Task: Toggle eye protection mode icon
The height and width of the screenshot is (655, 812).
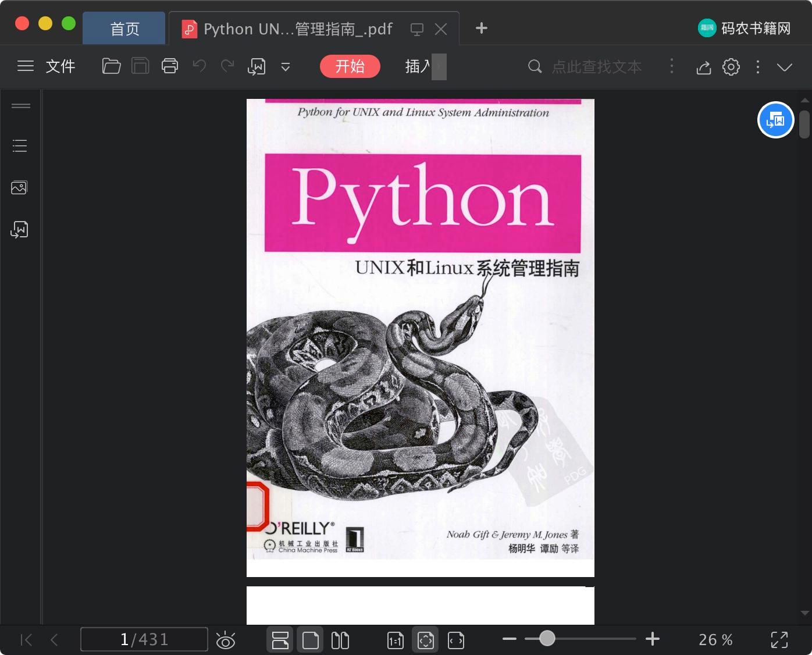Action: (x=226, y=640)
